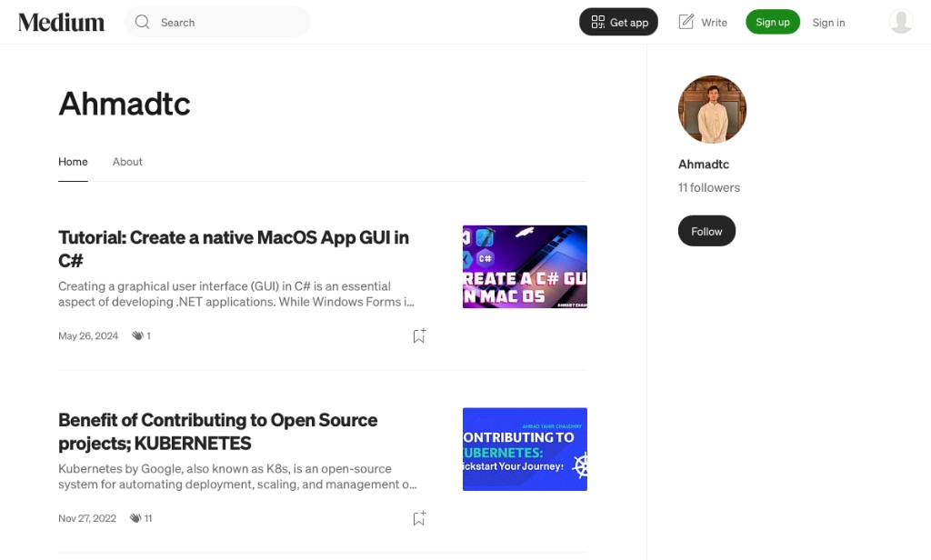Switch to the About tab
This screenshot has width=931, height=560.
127,162
